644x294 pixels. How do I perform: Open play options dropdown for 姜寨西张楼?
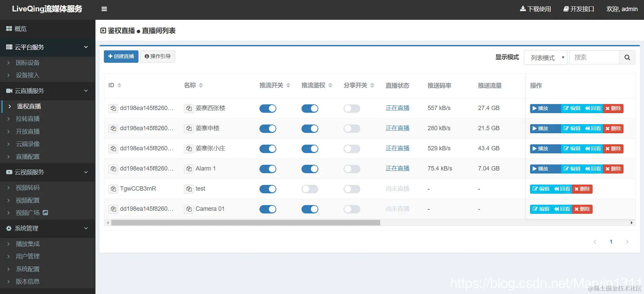(556, 108)
